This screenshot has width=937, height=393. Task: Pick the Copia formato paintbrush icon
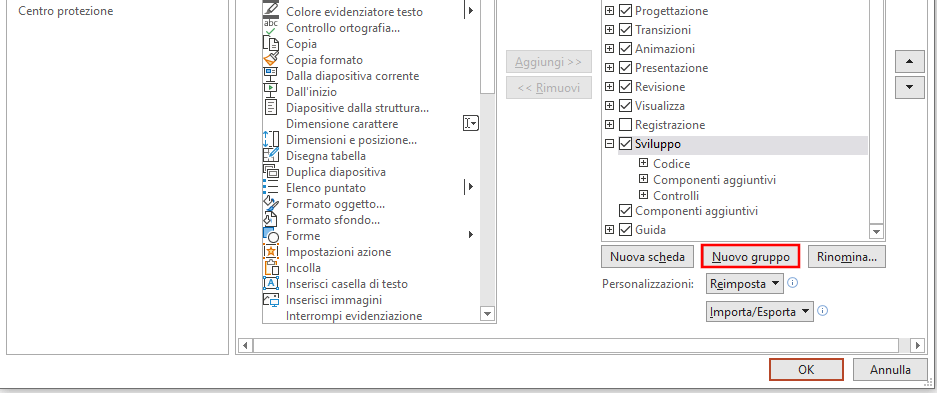[271, 60]
